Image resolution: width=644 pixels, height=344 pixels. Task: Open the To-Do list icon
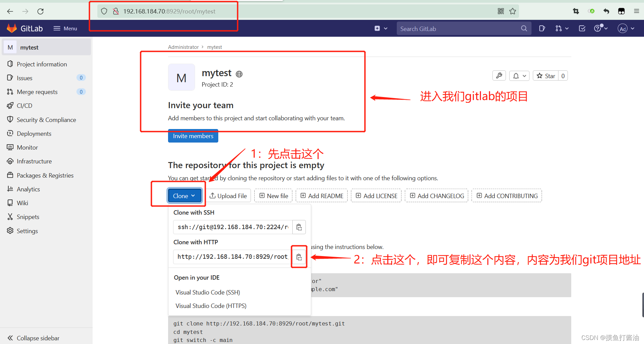pyautogui.click(x=582, y=29)
